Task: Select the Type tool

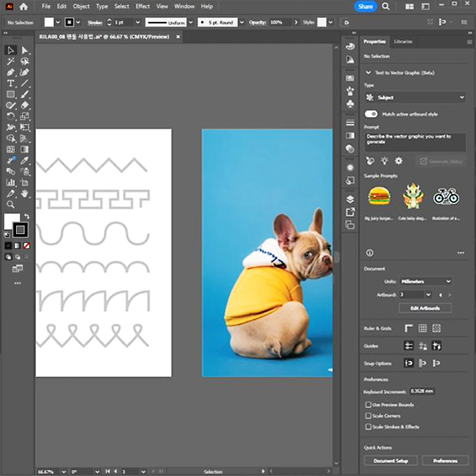Action: click(x=10, y=83)
